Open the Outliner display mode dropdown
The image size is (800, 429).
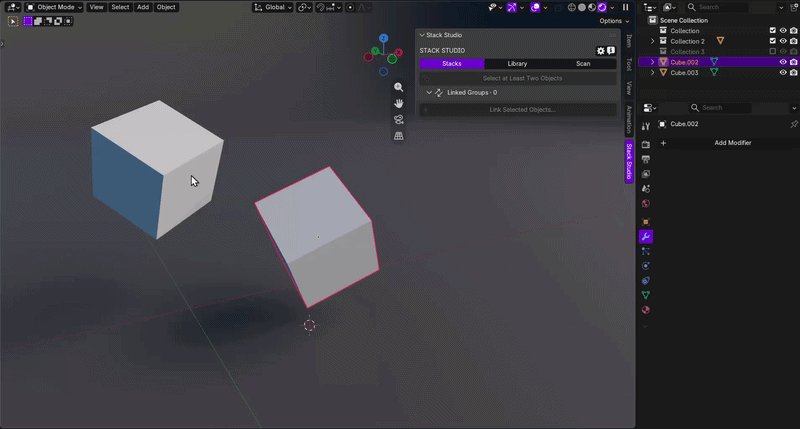[669, 7]
